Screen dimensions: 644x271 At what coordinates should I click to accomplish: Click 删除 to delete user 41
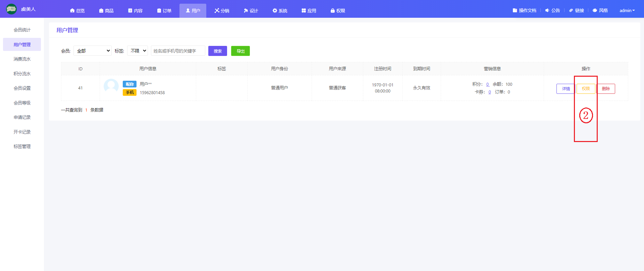tap(606, 89)
